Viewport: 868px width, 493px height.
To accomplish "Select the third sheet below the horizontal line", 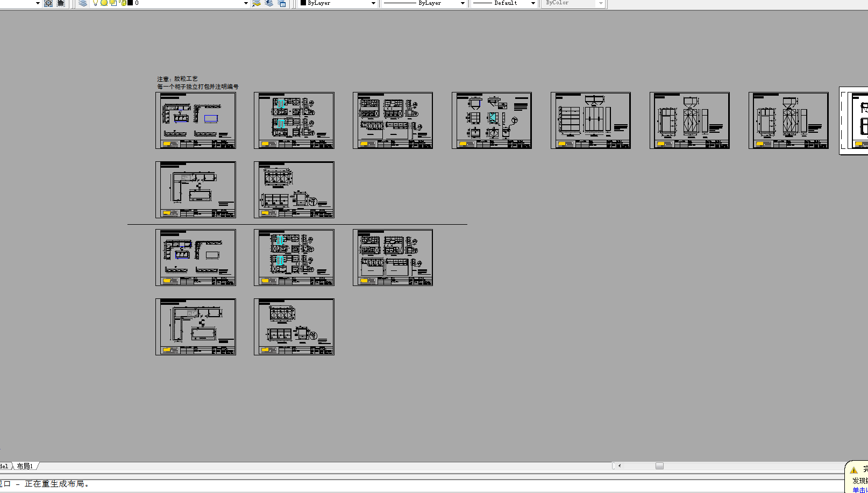I will 393,258.
